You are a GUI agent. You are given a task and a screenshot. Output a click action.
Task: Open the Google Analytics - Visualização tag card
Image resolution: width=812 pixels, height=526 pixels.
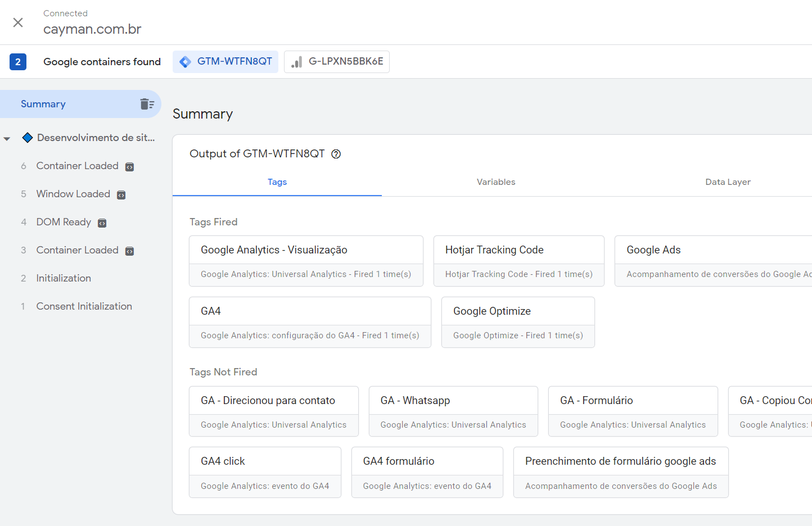[306, 261]
